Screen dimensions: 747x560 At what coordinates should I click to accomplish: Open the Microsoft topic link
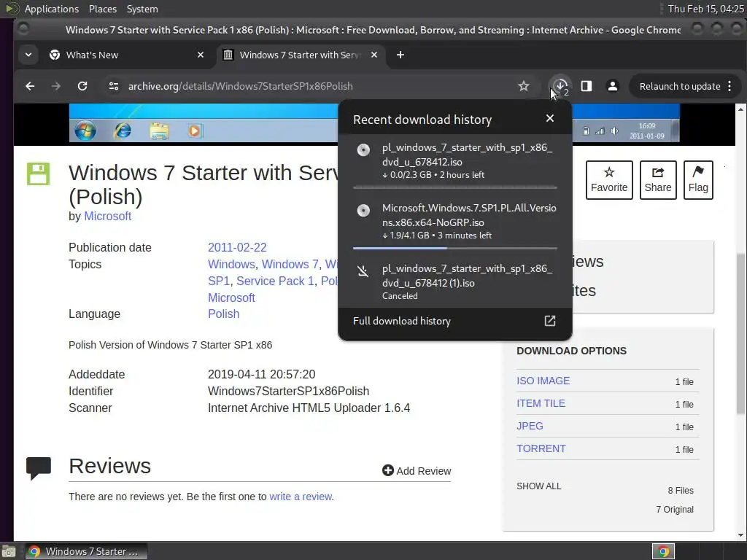tap(231, 297)
